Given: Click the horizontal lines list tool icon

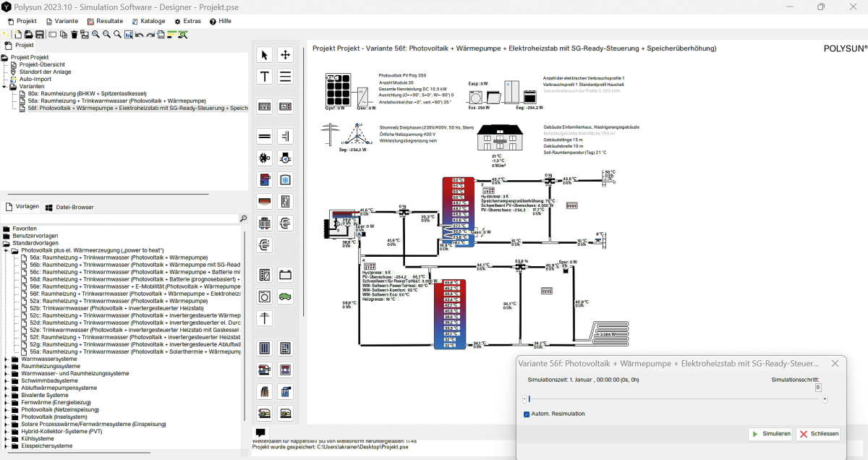Looking at the screenshot, I should [x=286, y=77].
